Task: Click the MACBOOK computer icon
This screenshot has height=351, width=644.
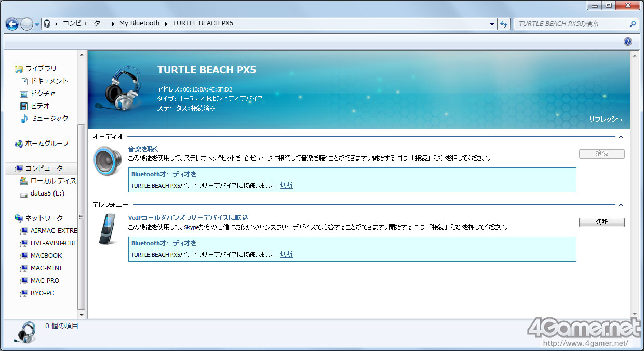Action: pos(24,256)
